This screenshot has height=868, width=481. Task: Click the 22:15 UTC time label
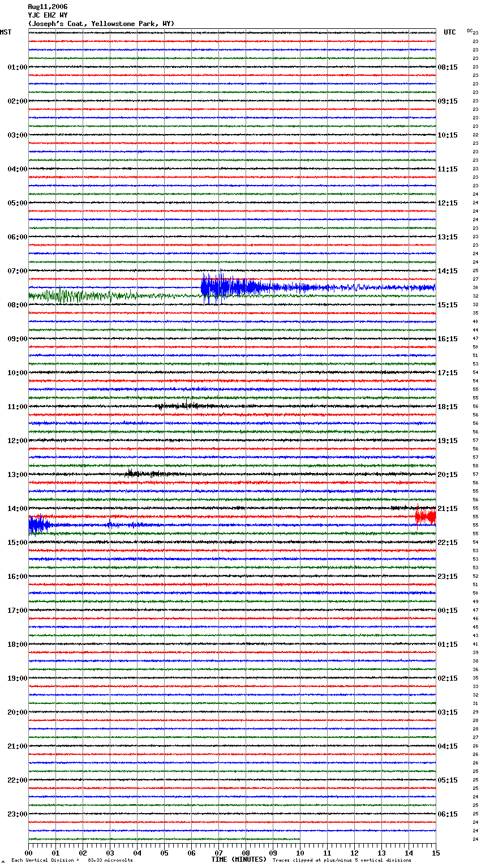pyautogui.click(x=448, y=543)
